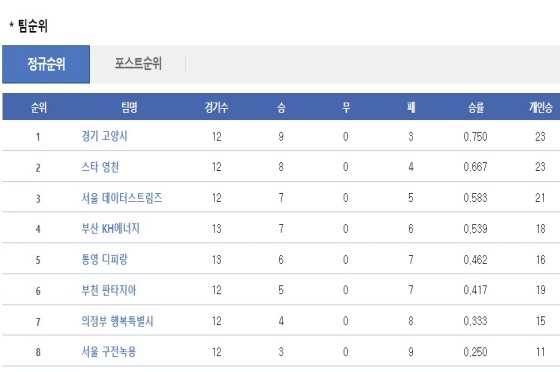Screen dimensions: 560x372
Task: Open the 스타 영천 team link
Action: pyautogui.click(x=100, y=167)
